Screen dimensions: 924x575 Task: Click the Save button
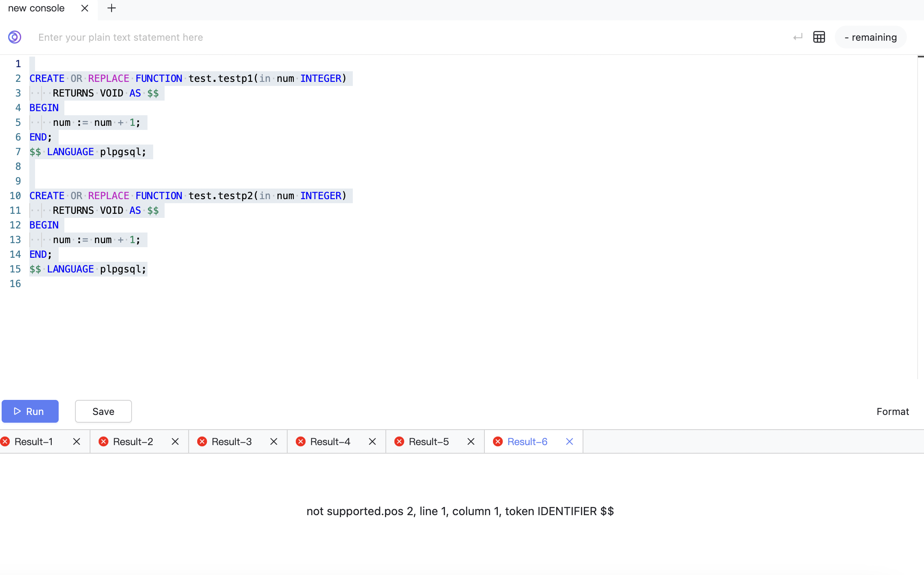click(103, 411)
